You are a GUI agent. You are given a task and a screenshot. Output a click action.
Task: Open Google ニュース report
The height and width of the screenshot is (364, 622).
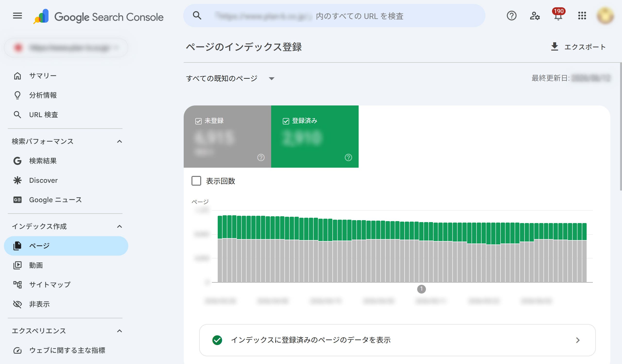tap(66, 200)
